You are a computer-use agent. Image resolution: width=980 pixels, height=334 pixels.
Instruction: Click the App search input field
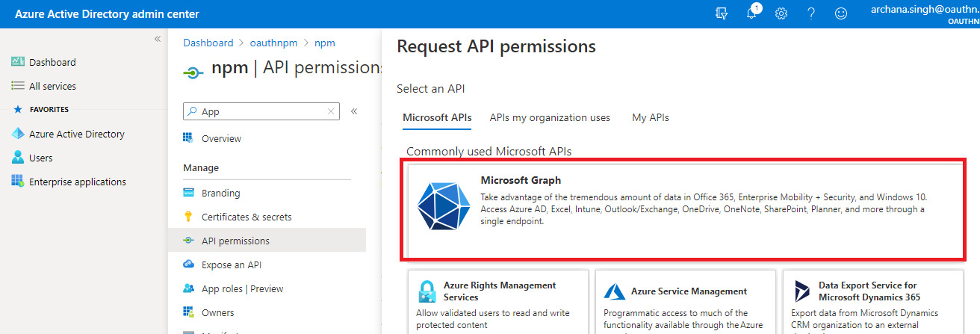pos(261,111)
